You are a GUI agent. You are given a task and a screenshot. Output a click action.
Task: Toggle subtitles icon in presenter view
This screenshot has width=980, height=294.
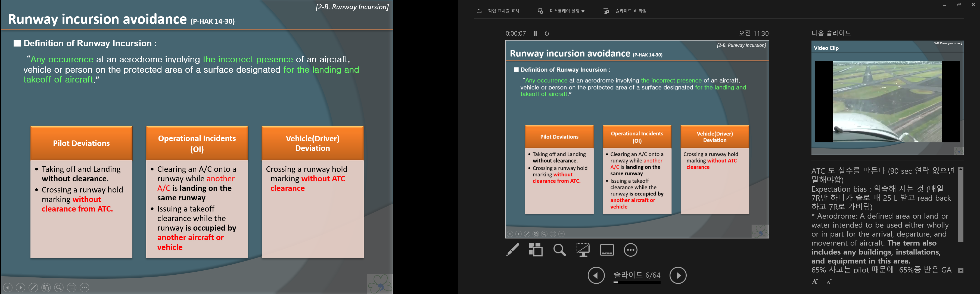(x=607, y=250)
